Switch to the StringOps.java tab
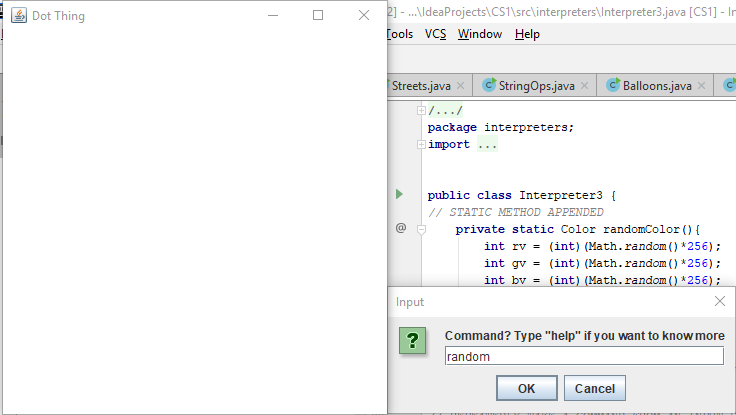 coord(536,85)
